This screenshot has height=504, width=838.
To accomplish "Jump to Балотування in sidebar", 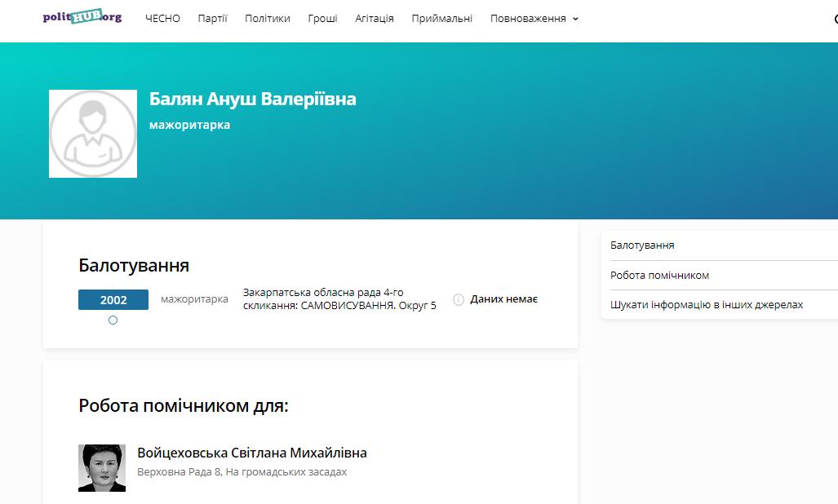I will coord(642,245).
